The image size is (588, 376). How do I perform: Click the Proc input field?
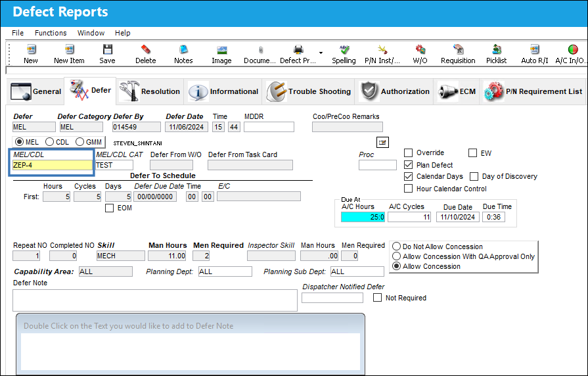(x=378, y=165)
